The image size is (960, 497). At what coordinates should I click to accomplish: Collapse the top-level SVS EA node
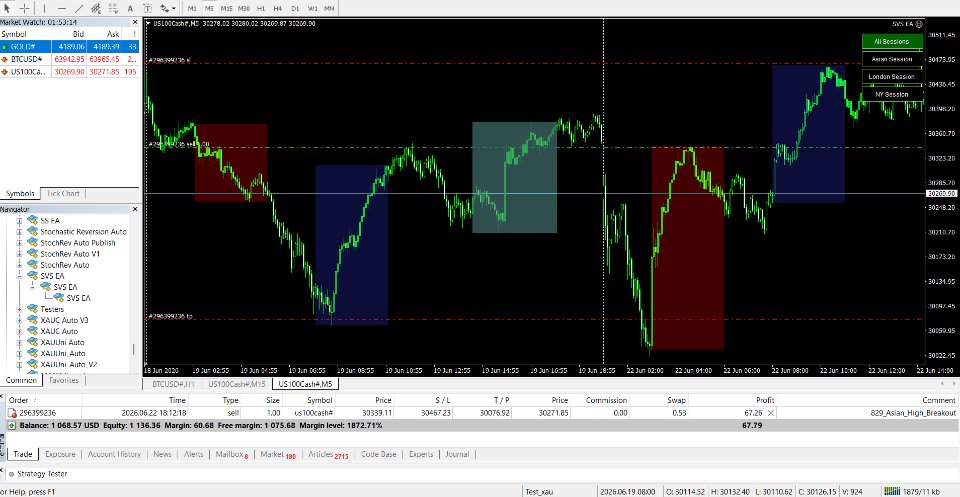coord(19,276)
